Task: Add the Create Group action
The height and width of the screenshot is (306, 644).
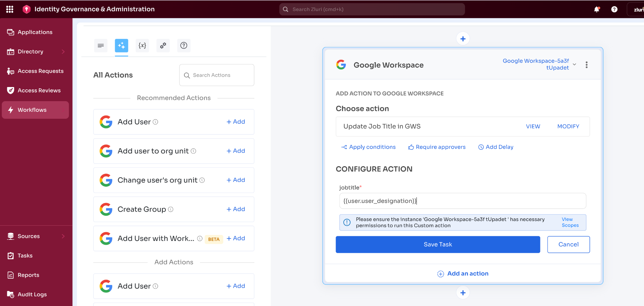Action: (236, 209)
